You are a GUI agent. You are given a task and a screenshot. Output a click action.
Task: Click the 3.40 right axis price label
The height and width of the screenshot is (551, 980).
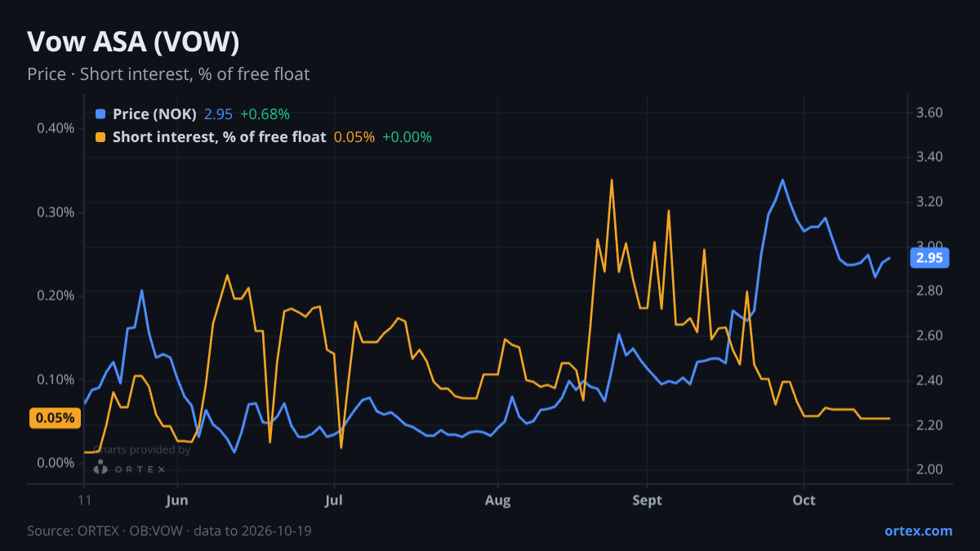click(930, 157)
